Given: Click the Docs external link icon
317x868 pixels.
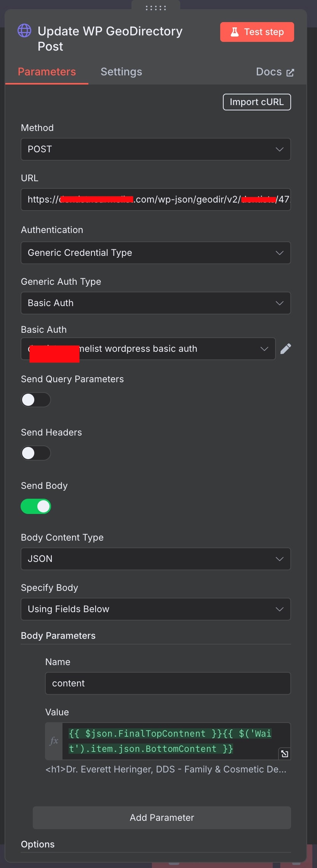Looking at the screenshot, I should click(290, 72).
